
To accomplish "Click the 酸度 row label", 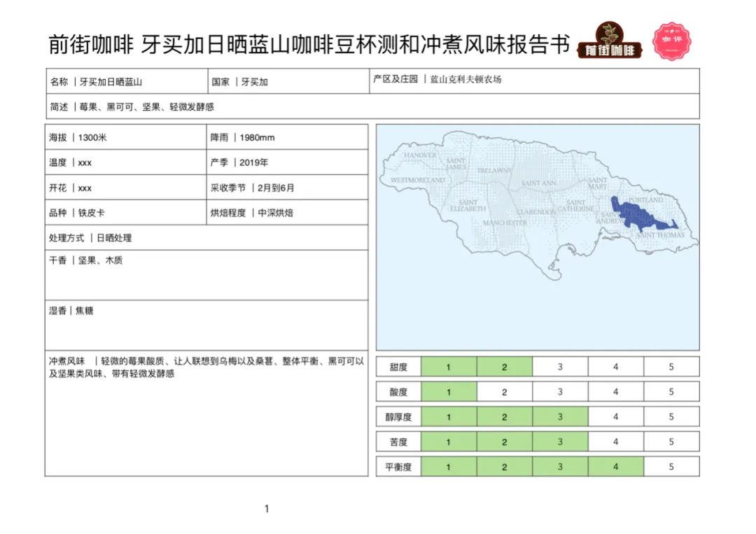I will [x=399, y=392].
